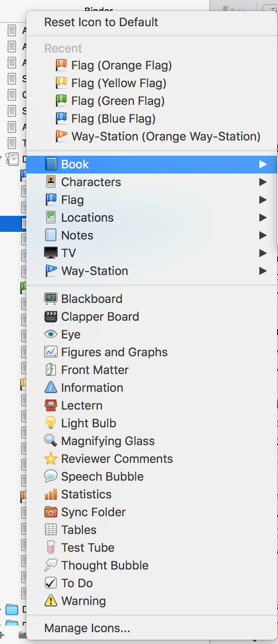Pick the recent Orange Flag swatch
The image size is (278, 644).
click(61, 65)
